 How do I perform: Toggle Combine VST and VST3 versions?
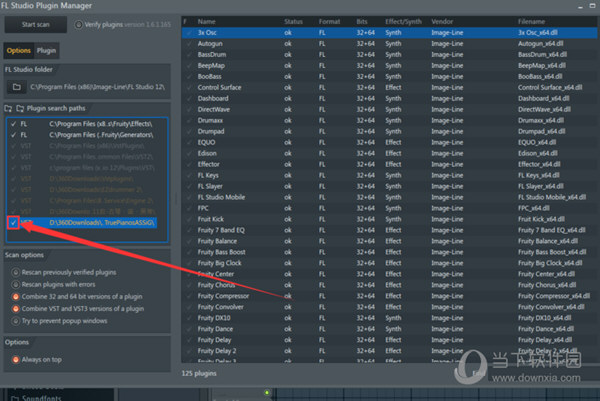[16, 309]
